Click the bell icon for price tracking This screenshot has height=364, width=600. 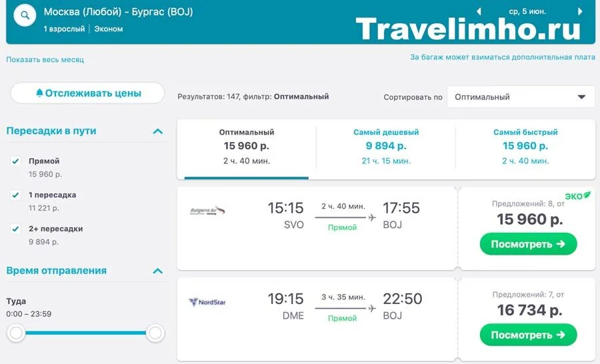click(x=39, y=93)
